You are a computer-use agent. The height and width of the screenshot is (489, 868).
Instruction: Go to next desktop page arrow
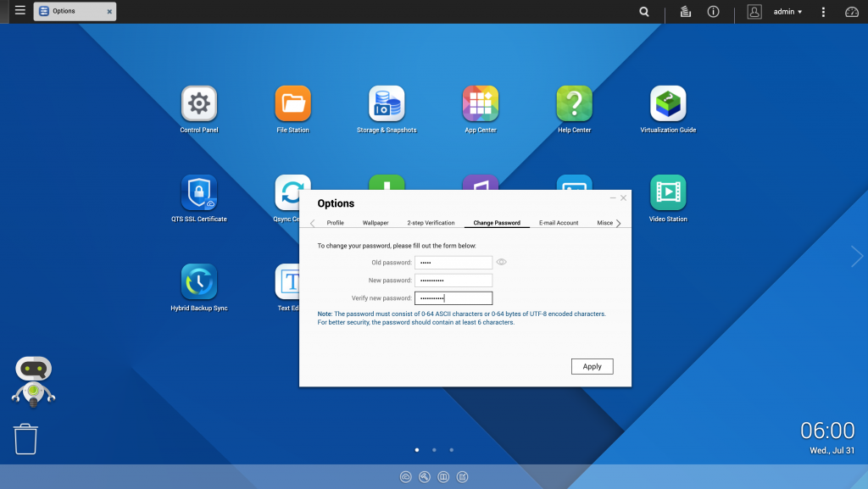(856, 257)
